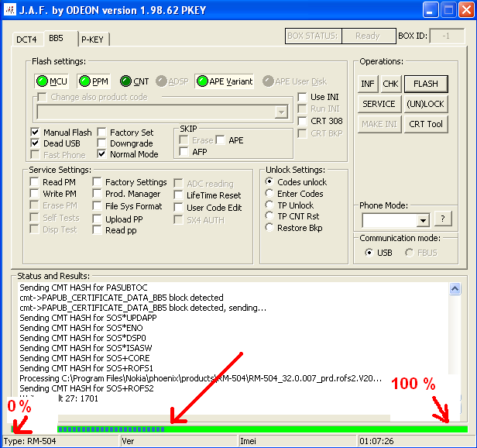Click the status bar 'Type: RM-504' entry

click(x=60, y=441)
